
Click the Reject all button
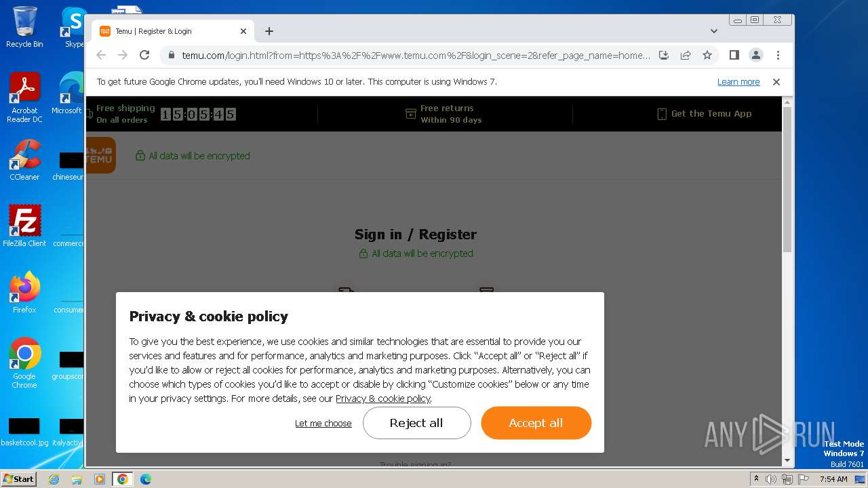[x=416, y=423]
